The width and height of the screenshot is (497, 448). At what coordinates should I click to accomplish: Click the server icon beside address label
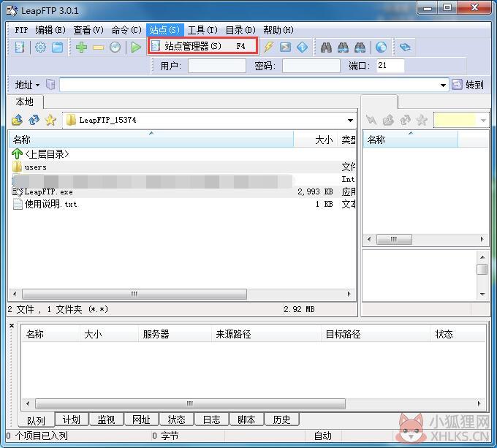[50, 85]
